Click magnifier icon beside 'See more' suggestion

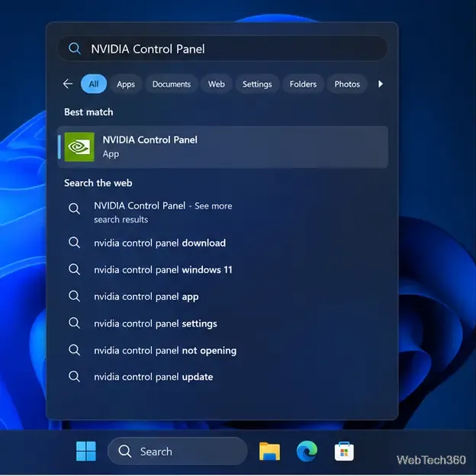pyautogui.click(x=74, y=208)
